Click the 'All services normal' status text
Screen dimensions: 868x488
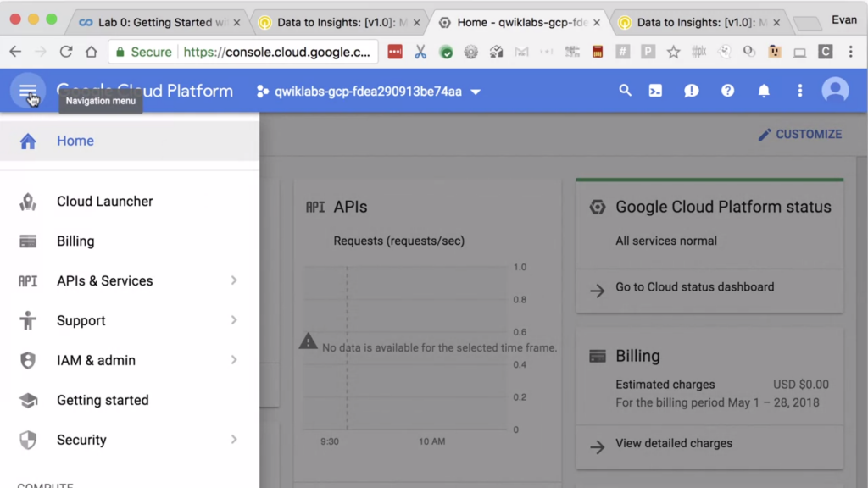[666, 241]
